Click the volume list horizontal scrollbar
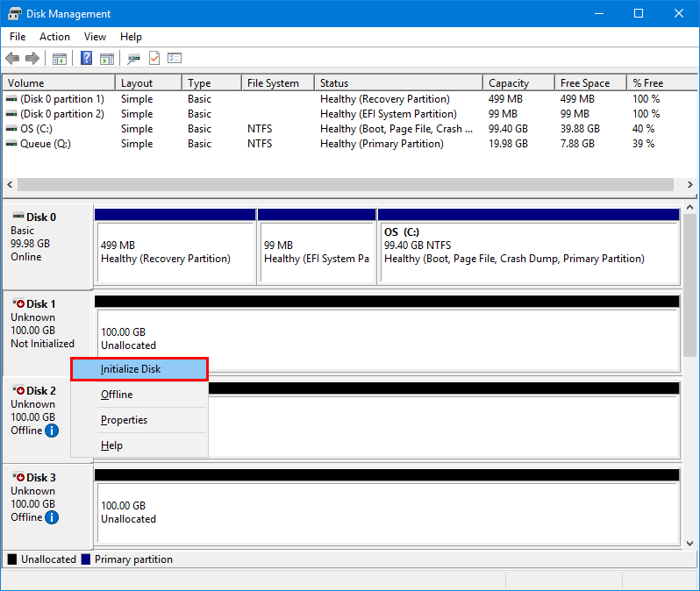This screenshot has height=591, width=700. click(345, 185)
